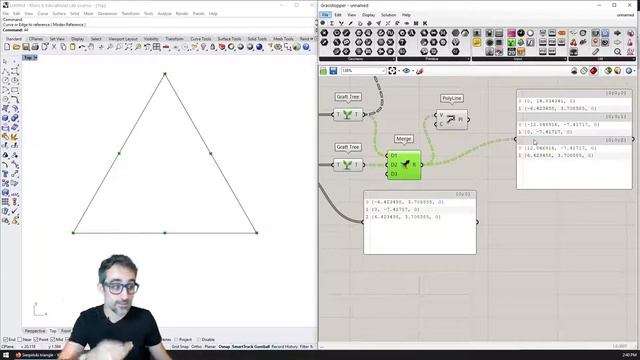Toggle Grid Snap in Rhino status bar
This screenshot has width=640, height=360.
pos(180,347)
